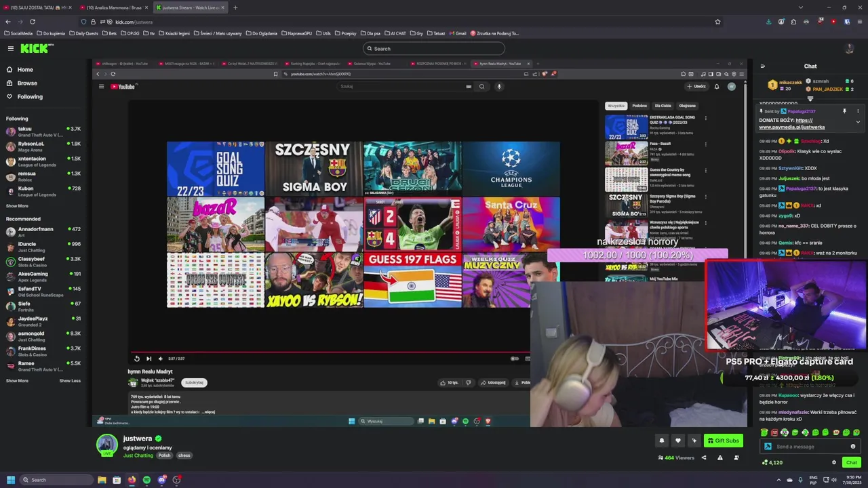The height and width of the screenshot is (488, 868).
Task: Open the paymedia.pl/justwerka donate link
Action: (x=792, y=127)
